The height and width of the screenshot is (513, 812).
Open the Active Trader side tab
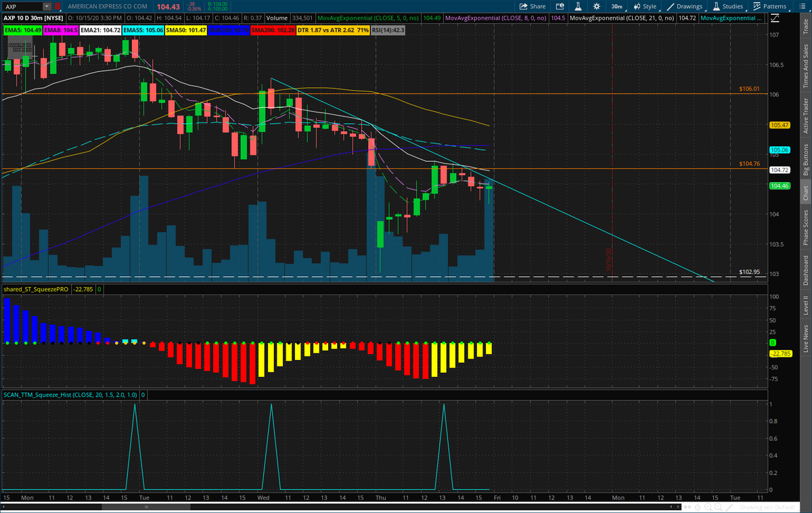click(805, 115)
